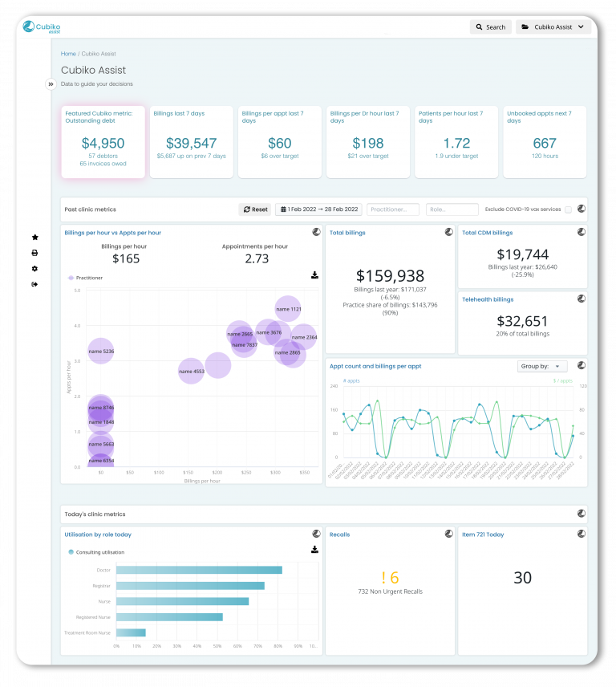Open the Cubiko Assist folder dropdown

coord(553,27)
